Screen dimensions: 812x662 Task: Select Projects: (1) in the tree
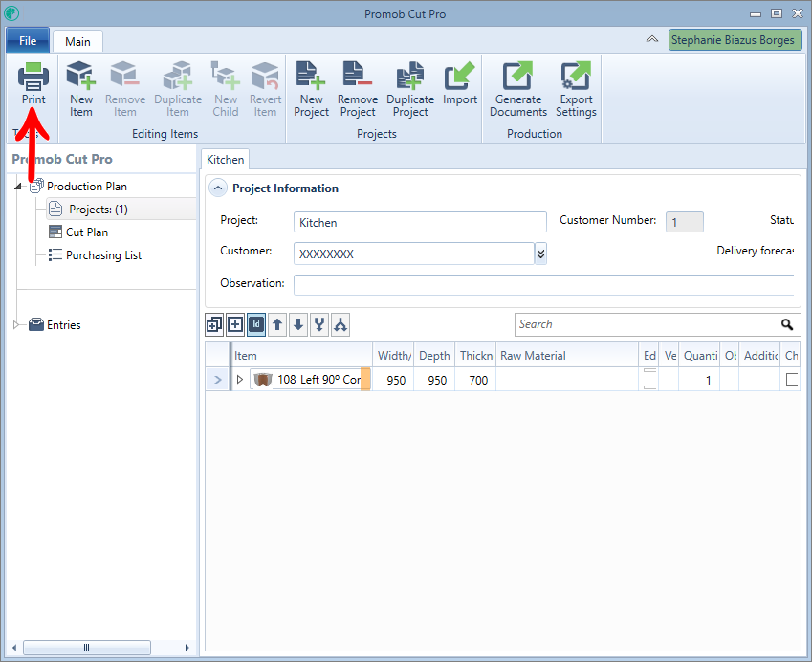pos(99,210)
